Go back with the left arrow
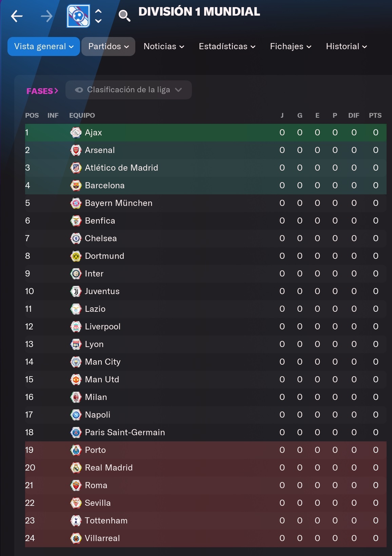 pos(17,16)
